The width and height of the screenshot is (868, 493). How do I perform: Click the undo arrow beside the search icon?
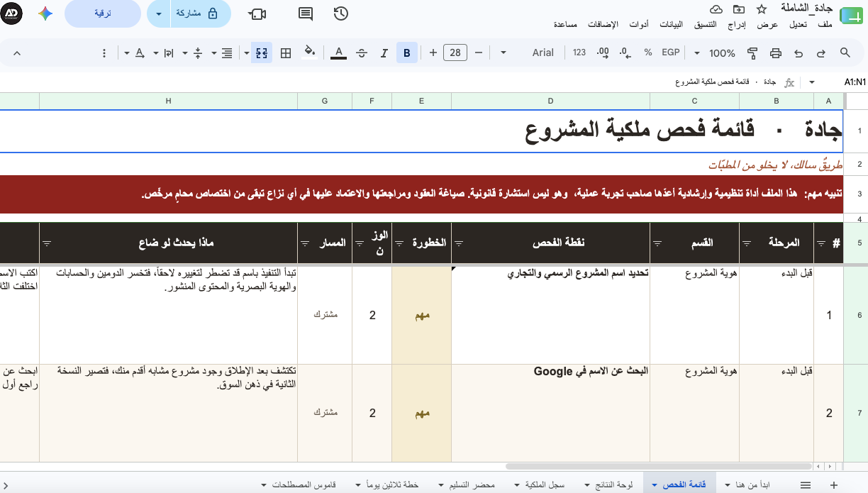pyautogui.click(x=821, y=52)
